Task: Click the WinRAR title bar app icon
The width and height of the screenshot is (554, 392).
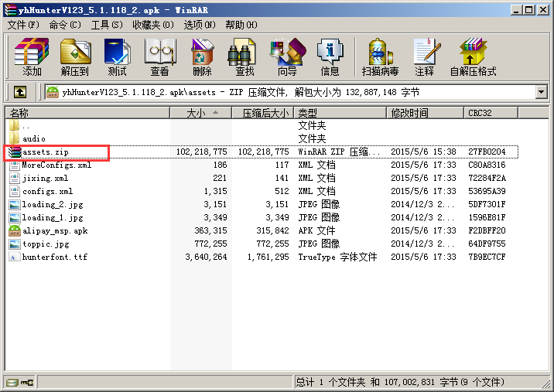Action: [x=10, y=9]
